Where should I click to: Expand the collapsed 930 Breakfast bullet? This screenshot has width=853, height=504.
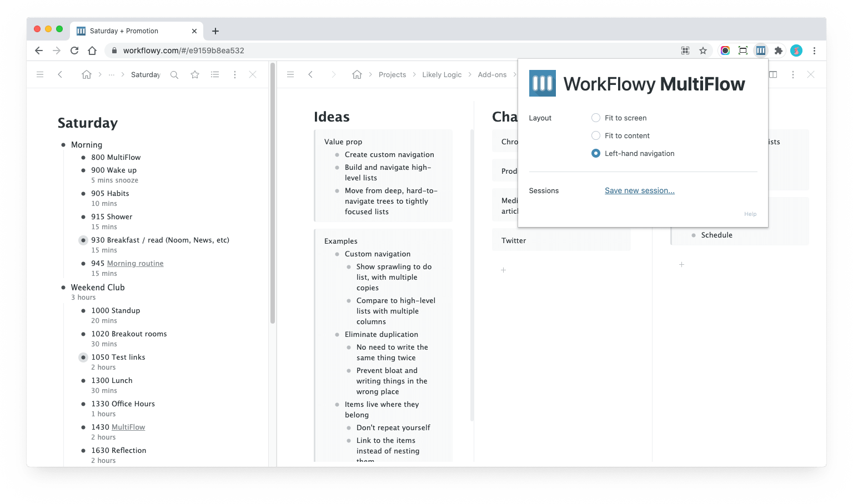[x=83, y=240]
